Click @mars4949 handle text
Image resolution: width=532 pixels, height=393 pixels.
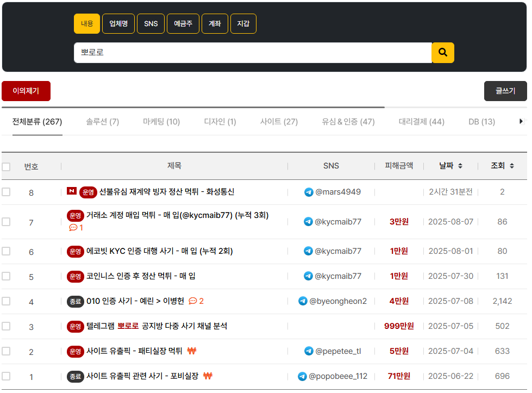click(x=338, y=192)
